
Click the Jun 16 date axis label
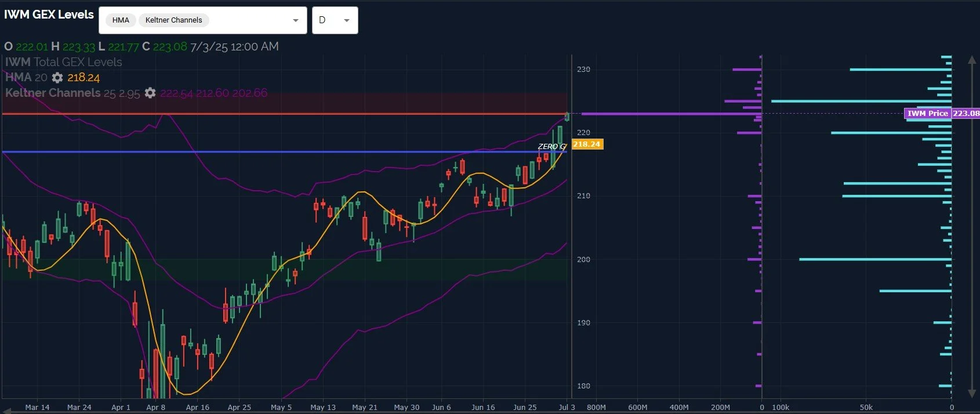[483, 408]
